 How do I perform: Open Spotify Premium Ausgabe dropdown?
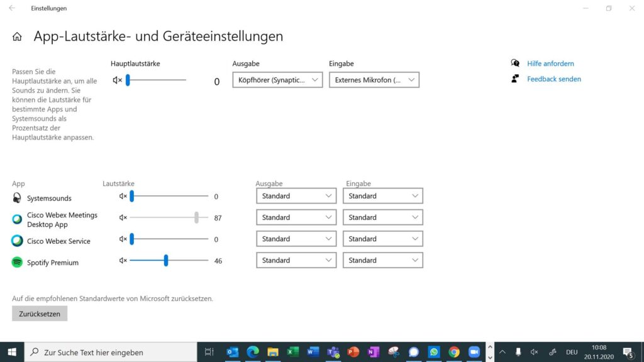[296, 260]
